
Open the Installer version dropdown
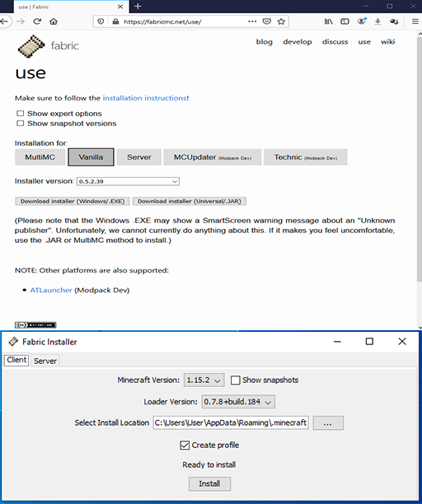[128, 181]
